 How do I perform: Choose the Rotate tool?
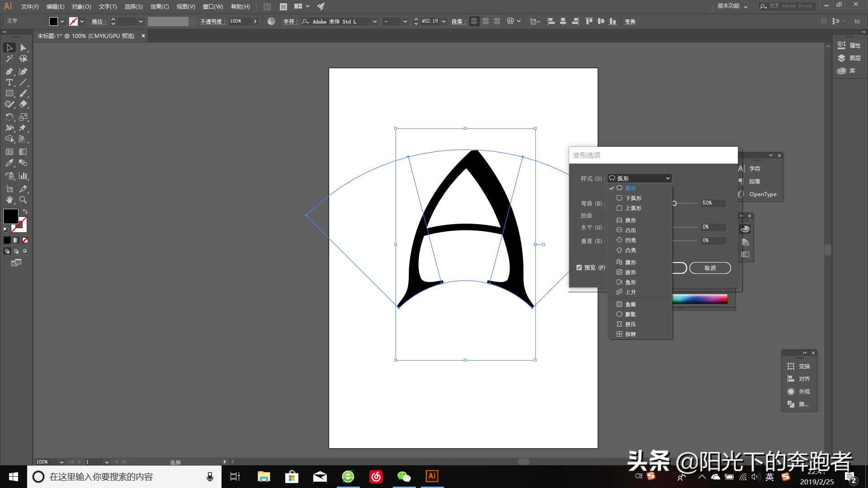[9, 117]
